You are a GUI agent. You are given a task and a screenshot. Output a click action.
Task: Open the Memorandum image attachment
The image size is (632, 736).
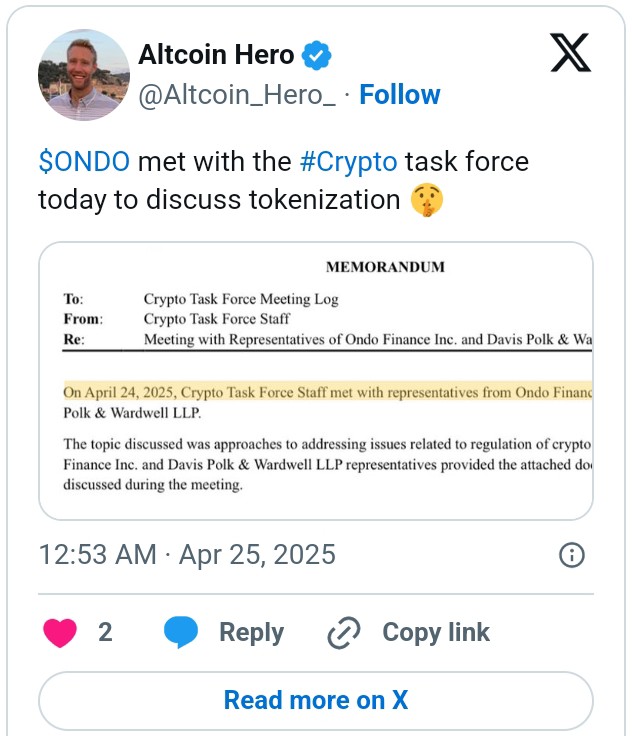click(316, 380)
